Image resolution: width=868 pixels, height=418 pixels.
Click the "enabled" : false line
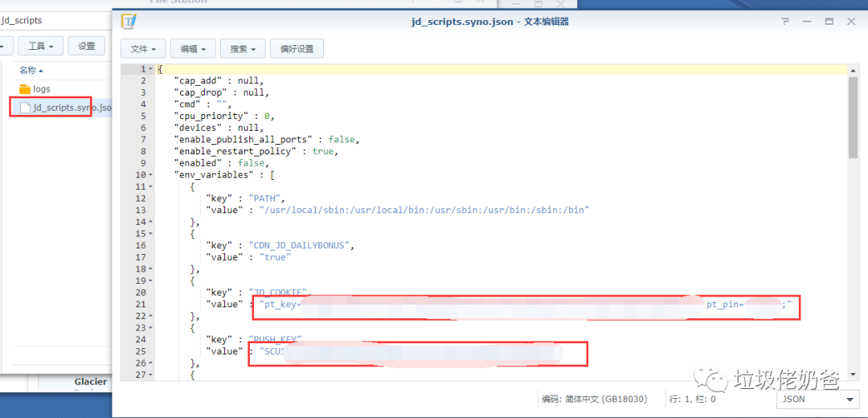222,163
